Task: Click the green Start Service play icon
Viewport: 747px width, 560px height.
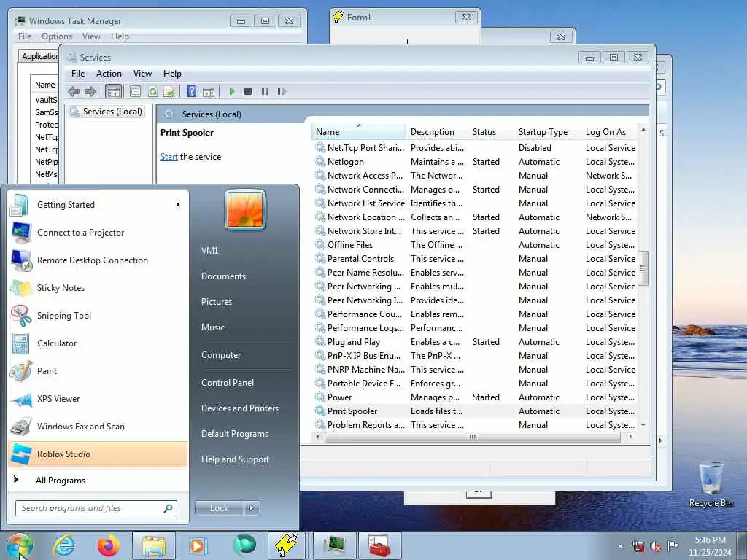Action: click(231, 91)
